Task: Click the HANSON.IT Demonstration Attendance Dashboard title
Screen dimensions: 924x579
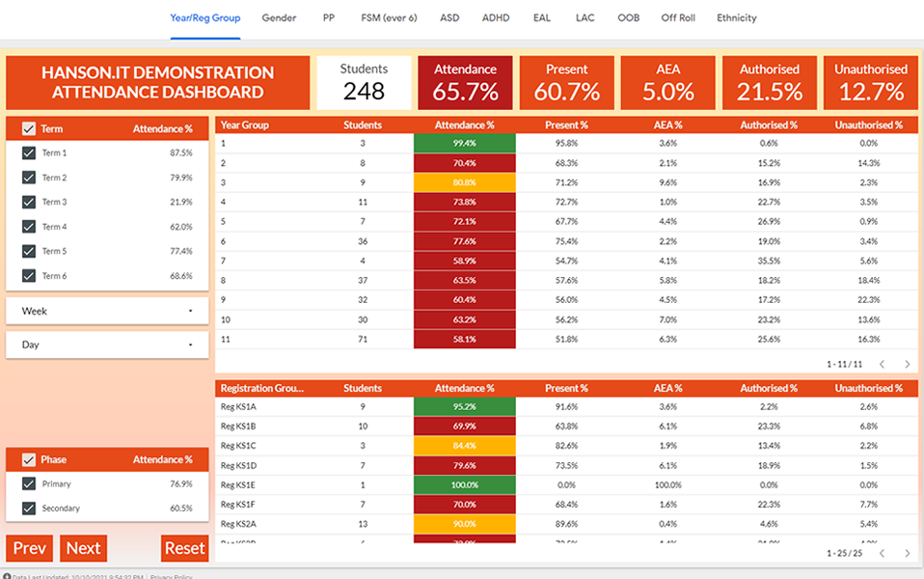Action: pyautogui.click(x=157, y=83)
